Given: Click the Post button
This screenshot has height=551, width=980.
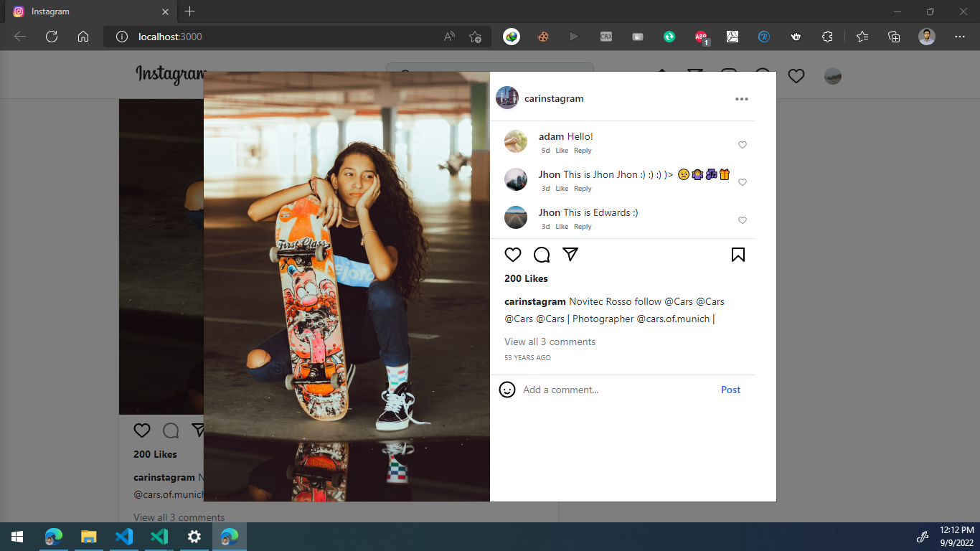Looking at the screenshot, I should coord(730,390).
